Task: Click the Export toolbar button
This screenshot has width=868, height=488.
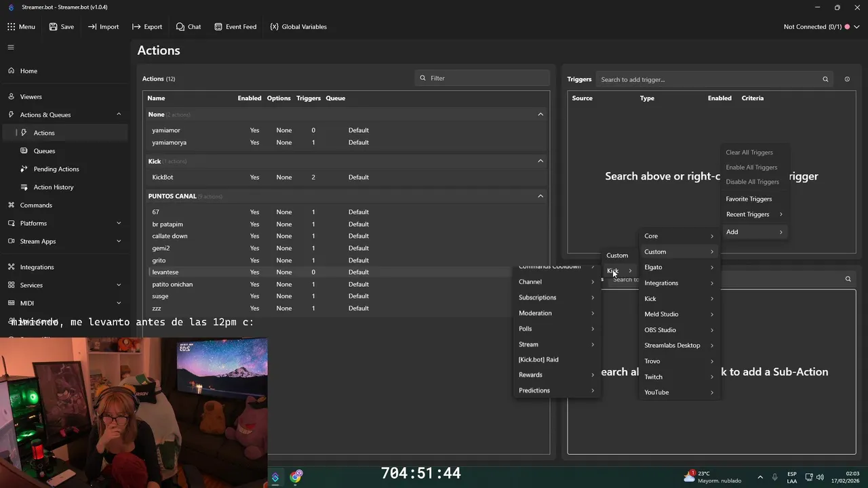Action: click(147, 26)
